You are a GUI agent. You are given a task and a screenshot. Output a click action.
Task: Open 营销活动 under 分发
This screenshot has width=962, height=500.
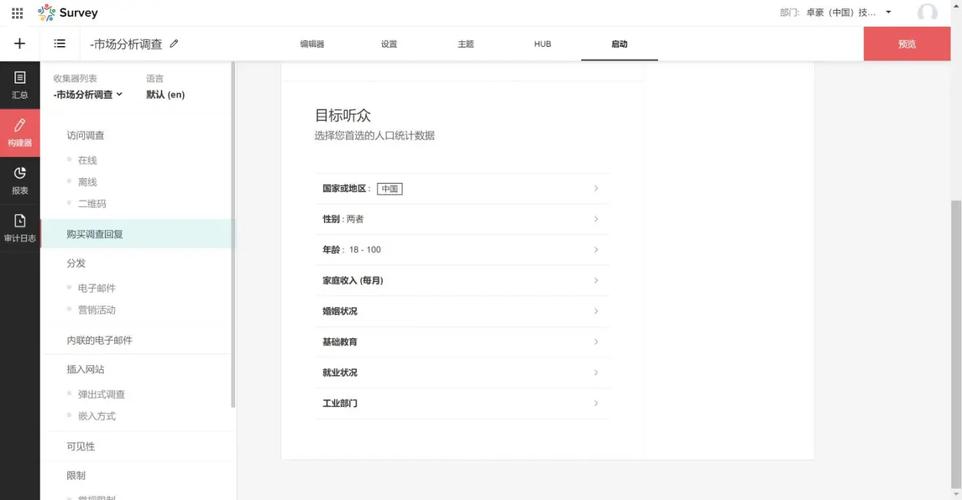96,310
